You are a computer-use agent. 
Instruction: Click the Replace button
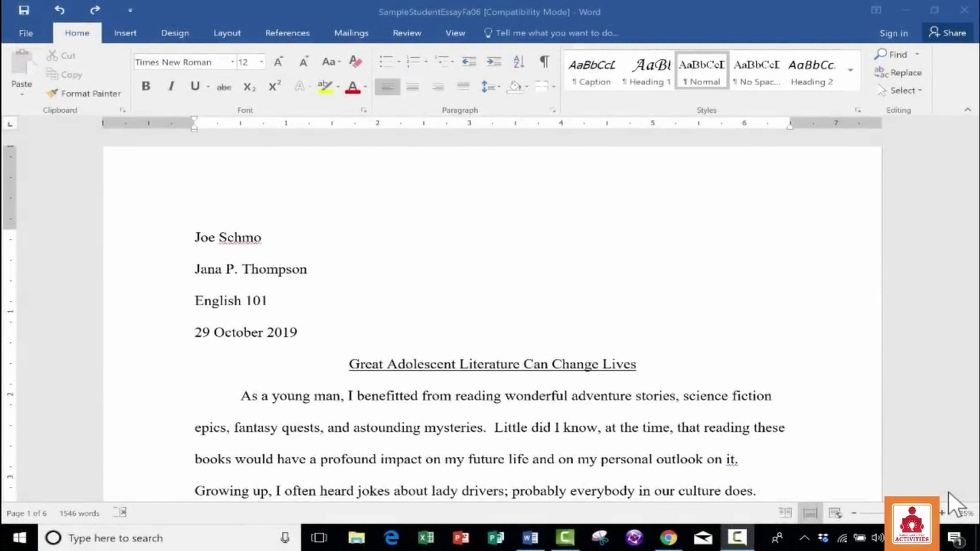coord(898,72)
